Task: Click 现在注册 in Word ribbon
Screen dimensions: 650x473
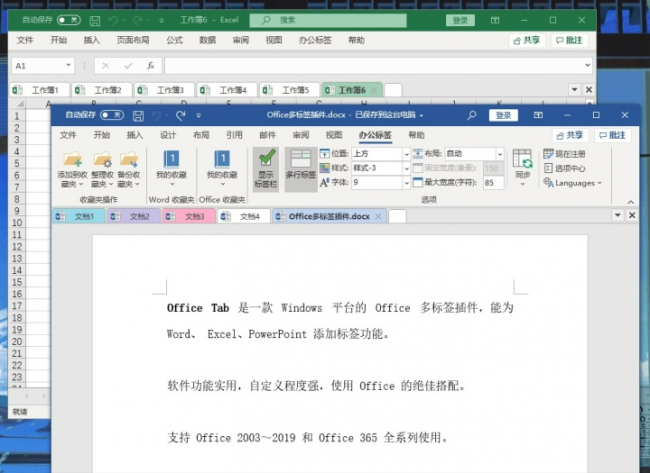Action: (x=565, y=154)
